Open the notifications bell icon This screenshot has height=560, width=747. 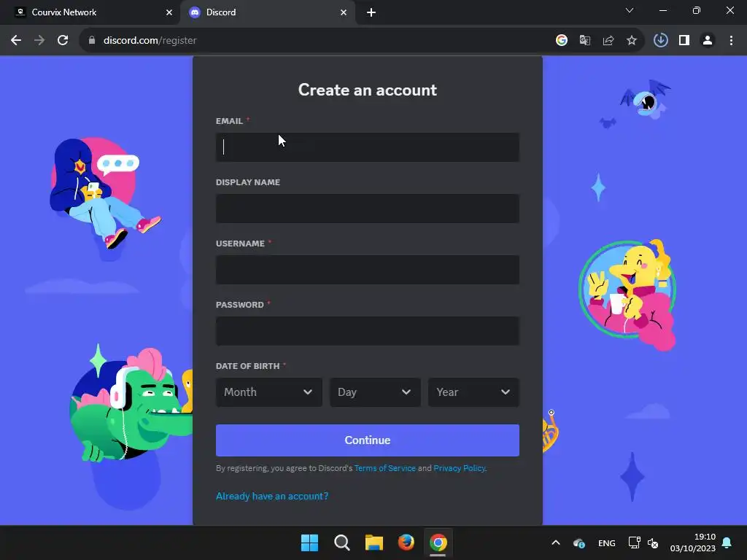(x=727, y=542)
